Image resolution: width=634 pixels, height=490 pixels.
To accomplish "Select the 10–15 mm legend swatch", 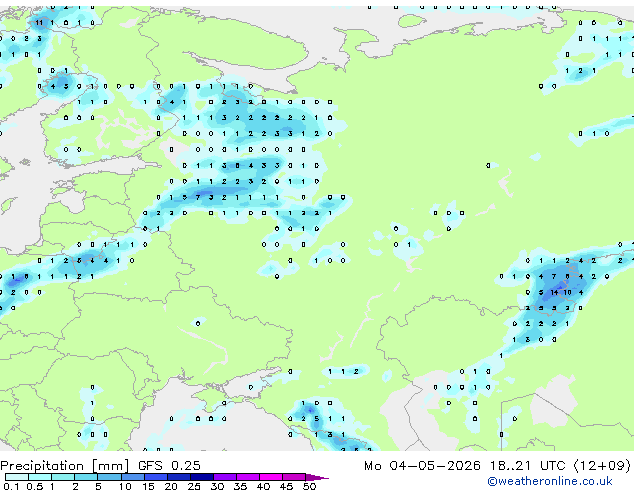I will pyautogui.click(x=133, y=477).
